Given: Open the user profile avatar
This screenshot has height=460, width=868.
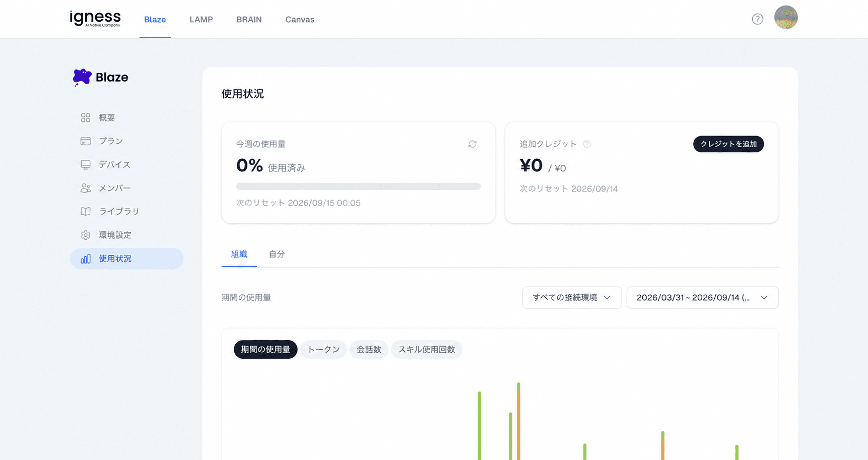Looking at the screenshot, I should click(786, 17).
